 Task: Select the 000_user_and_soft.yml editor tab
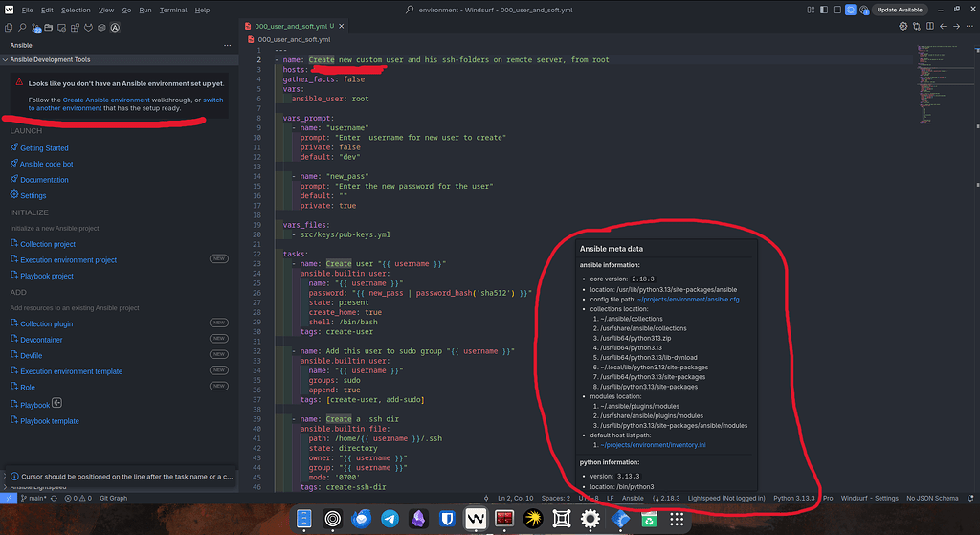click(x=294, y=26)
